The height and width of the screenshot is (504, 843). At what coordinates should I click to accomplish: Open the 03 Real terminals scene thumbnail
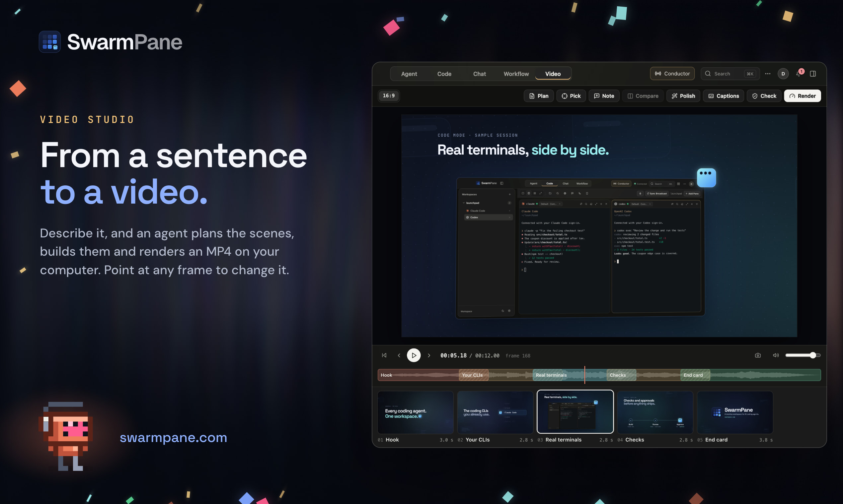(x=575, y=411)
